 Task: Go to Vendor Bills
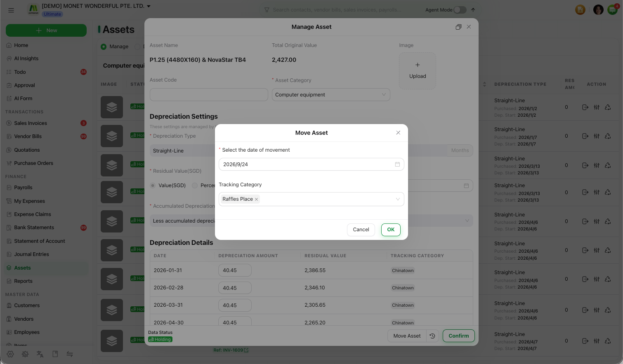pos(28,136)
